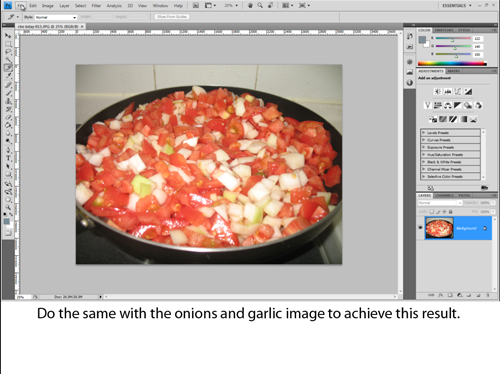This screenshot has width=500, height=374.
Task: Expand Exposure Presets list
Action: (424, 147)
